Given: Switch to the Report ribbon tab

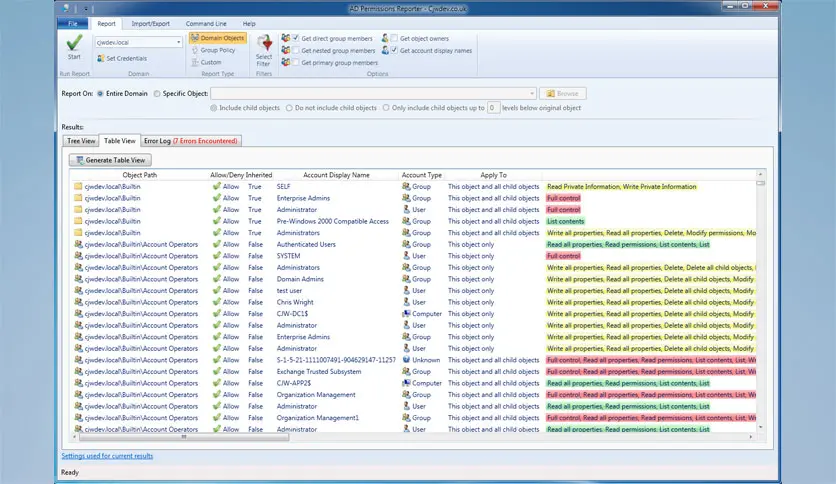Looking at the screenshot, I should click(x=106, y=23).
